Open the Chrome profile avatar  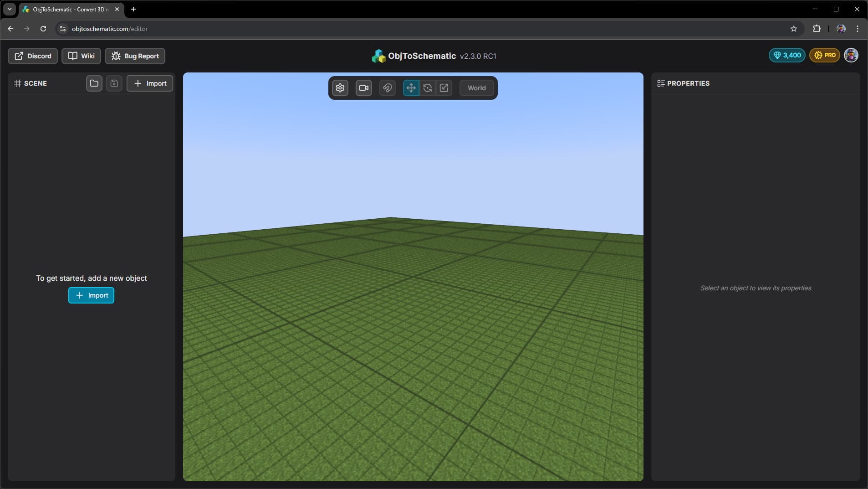pos(841,29)
